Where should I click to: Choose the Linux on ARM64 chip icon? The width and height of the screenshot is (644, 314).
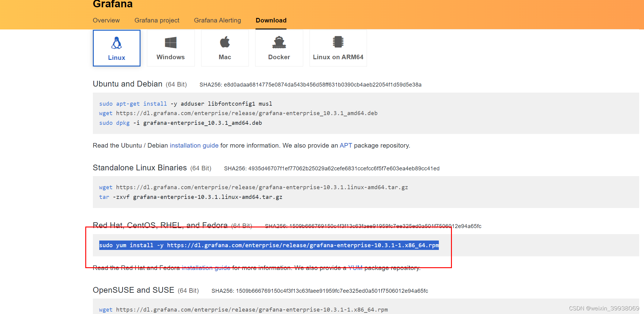338,42
